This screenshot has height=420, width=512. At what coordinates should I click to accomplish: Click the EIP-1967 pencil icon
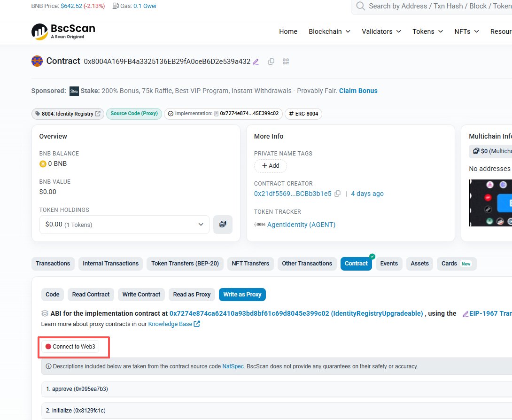(x=465, y=314)
